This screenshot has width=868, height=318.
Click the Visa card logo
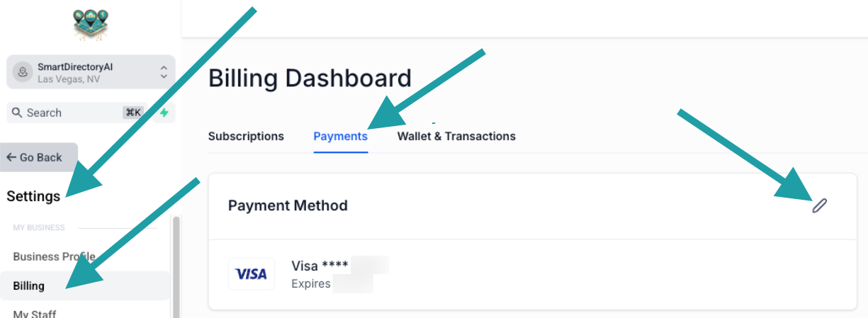252,274
